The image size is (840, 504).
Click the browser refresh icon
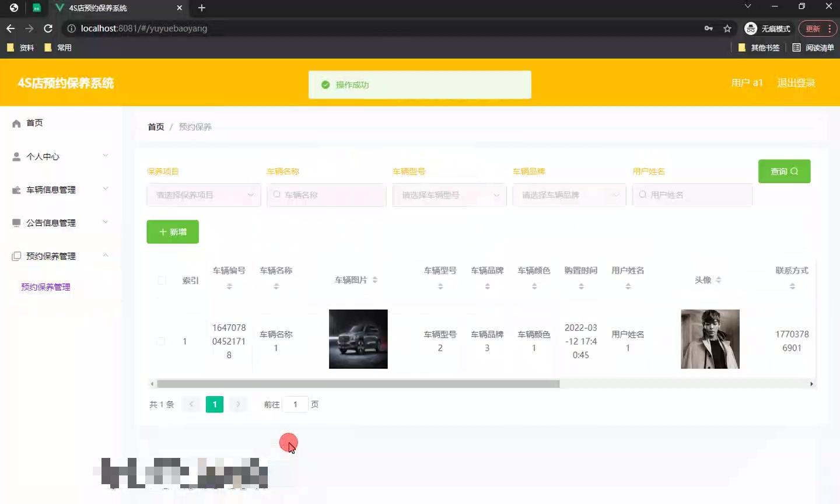[x=48, y=28]
